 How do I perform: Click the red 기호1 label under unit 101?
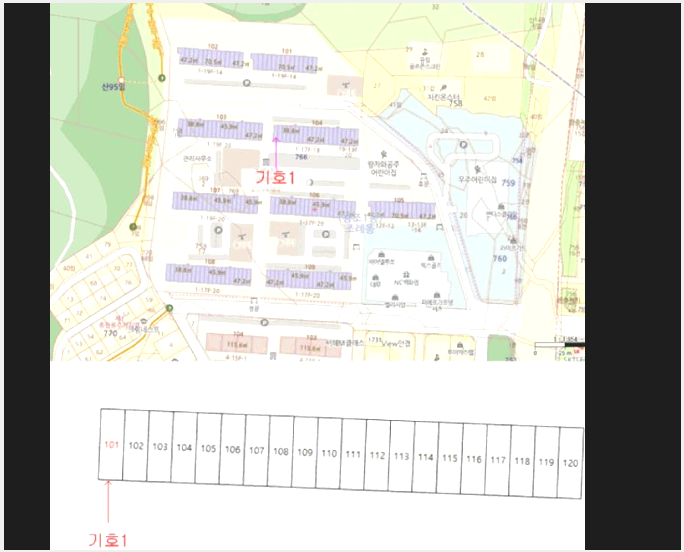[108, 540]
